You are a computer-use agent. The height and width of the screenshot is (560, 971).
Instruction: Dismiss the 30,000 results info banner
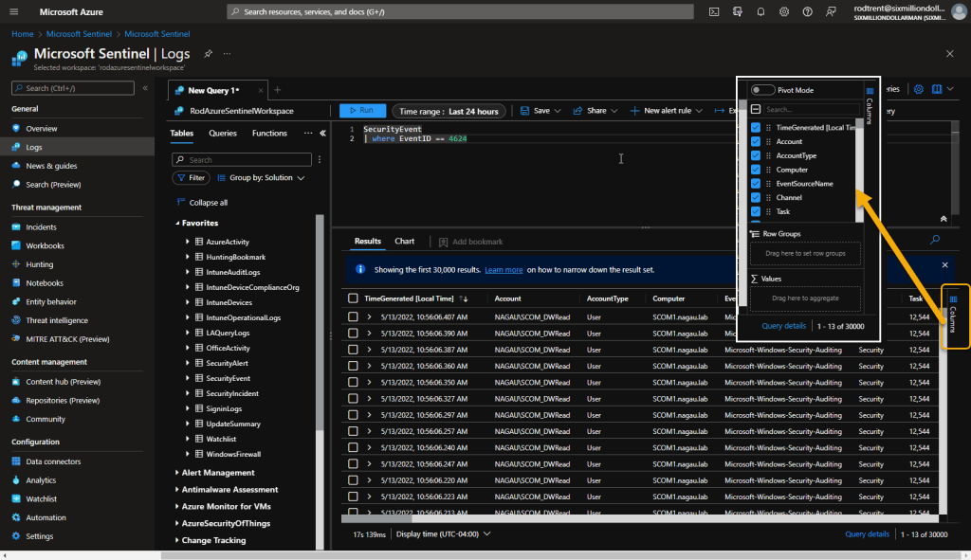pos(945,265)
